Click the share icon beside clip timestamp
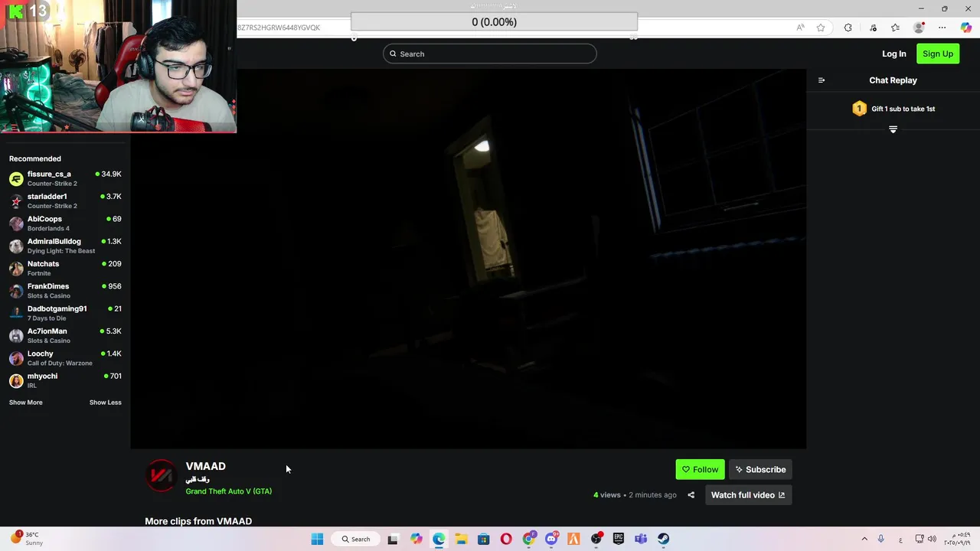The height and width of the screenshot is (551, 980). coord(691,495)
